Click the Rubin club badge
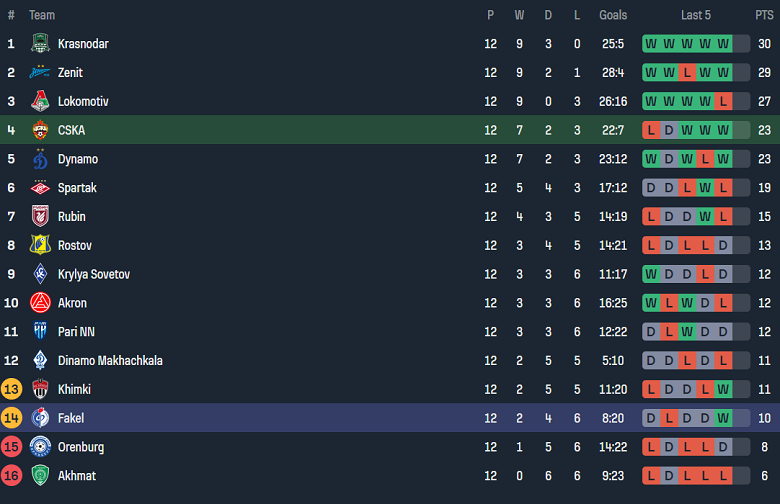 click(x=40, y=217)
